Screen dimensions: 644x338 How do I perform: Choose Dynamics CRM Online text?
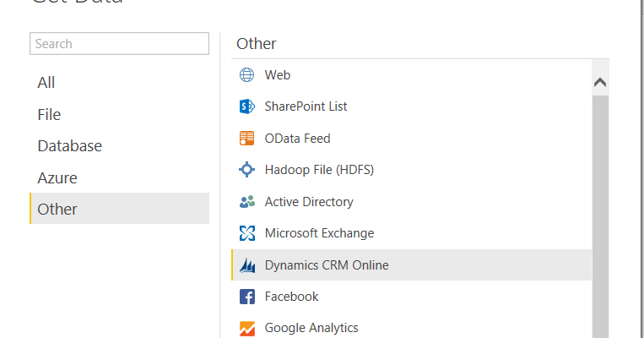pyautogui.click(x=327, y=265)
